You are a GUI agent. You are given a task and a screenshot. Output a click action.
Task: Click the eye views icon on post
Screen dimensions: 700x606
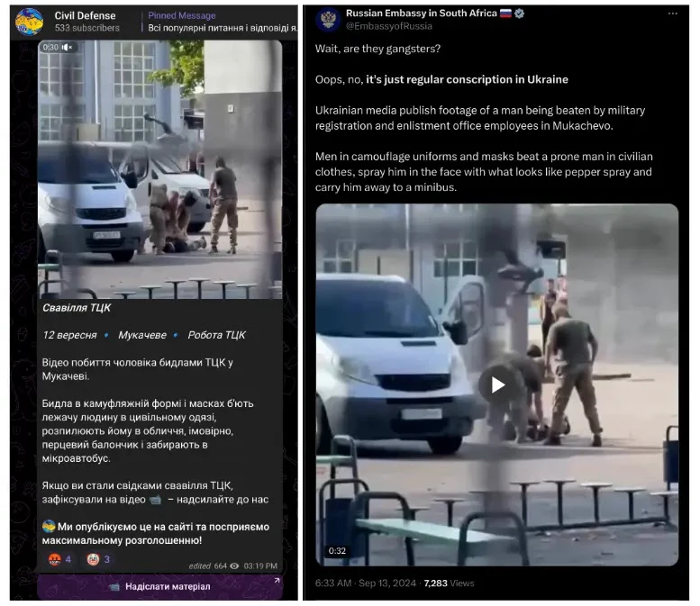pos(234,565)
